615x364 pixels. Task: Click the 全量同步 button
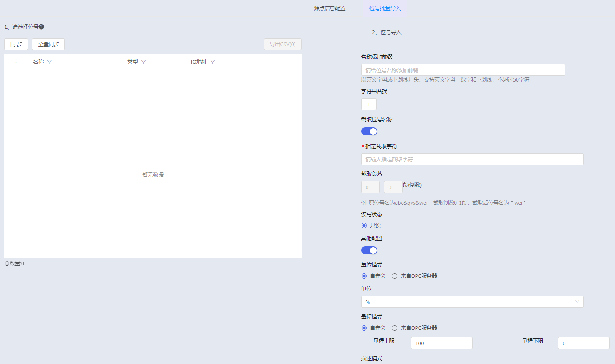pos(48,44)
